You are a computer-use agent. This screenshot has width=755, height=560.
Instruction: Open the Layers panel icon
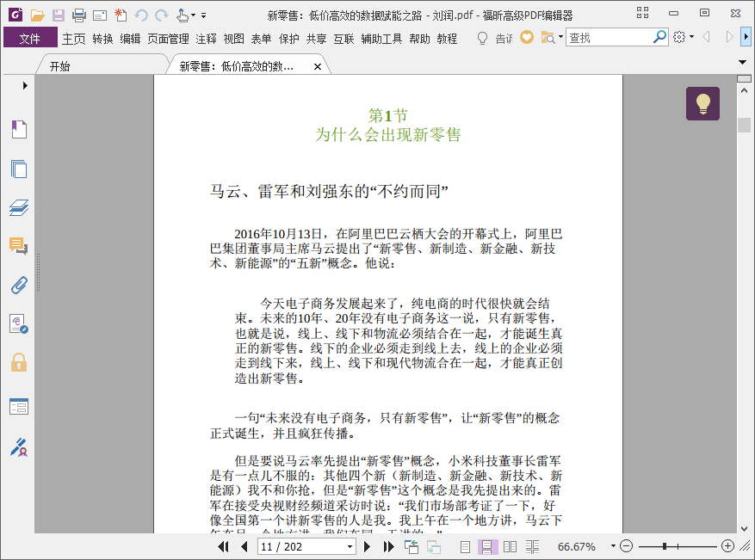tap(19, 207)
